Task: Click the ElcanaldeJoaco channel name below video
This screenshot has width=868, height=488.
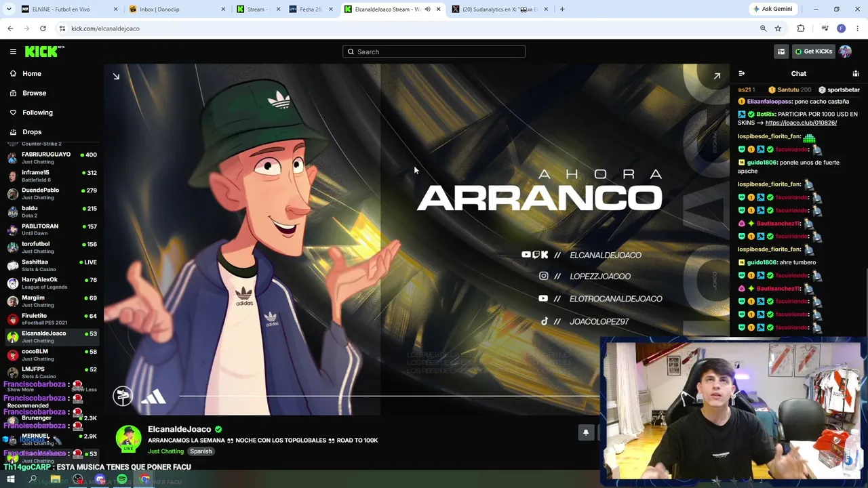Action: point(179,429)
